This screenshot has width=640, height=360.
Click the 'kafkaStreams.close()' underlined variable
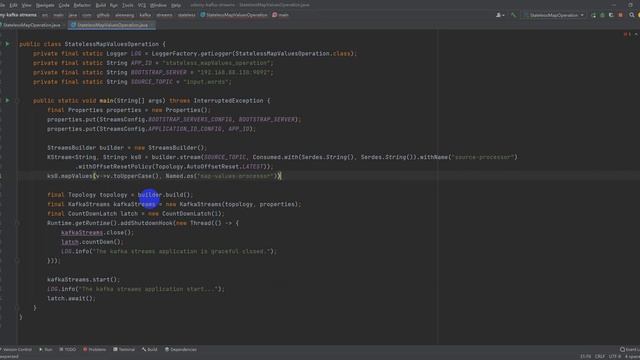(x=82, y=233)
